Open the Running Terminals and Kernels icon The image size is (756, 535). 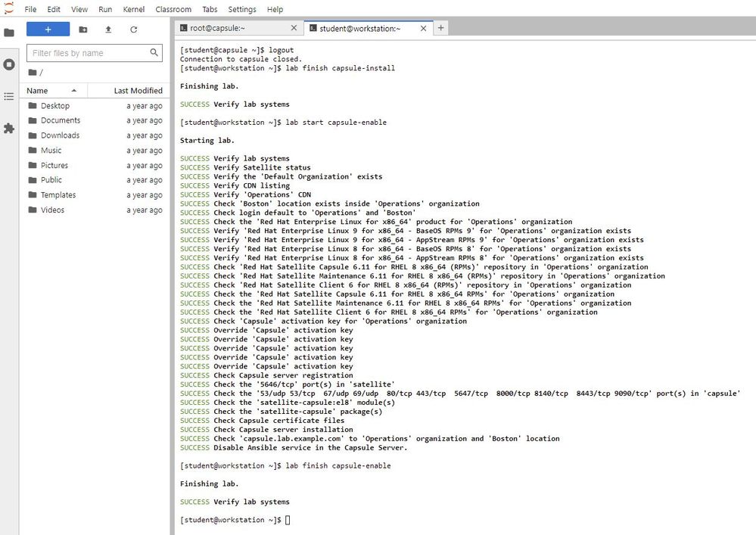tap(9, 64)
